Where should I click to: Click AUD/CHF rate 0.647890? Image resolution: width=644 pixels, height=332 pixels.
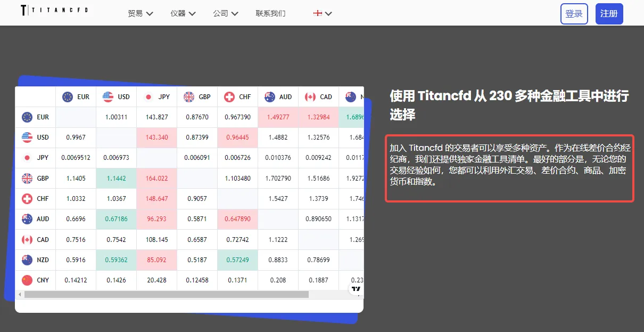pos(238,219)
